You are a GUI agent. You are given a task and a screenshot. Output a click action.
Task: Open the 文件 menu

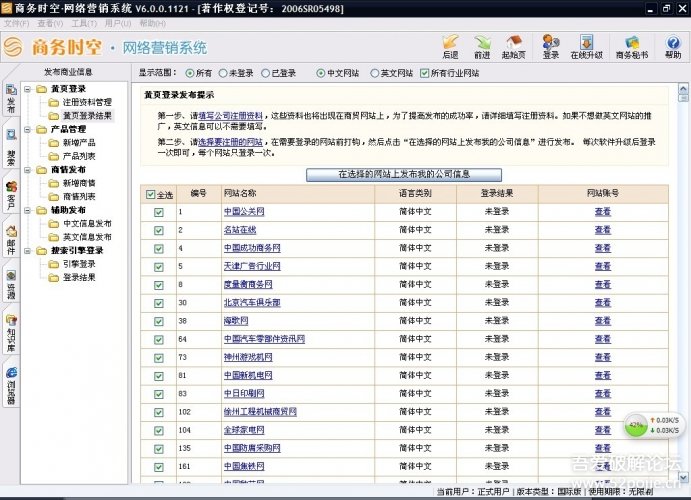pyautogui.click(x=16, y=23)
